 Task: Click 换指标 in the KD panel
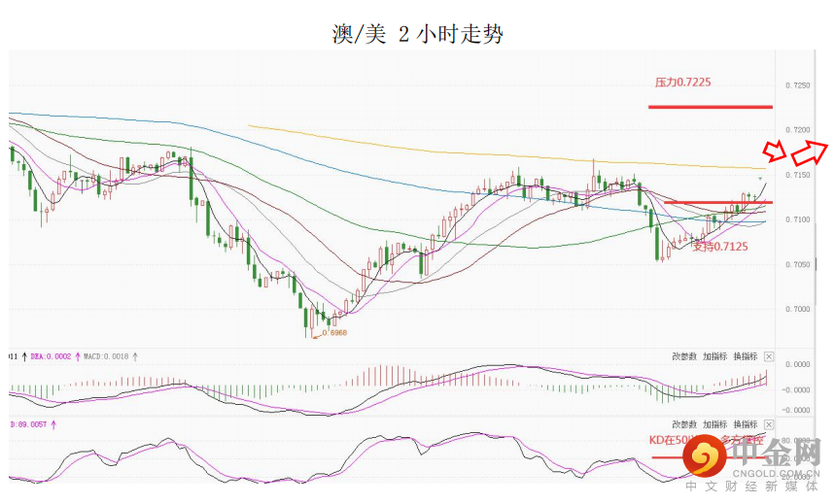click(x=745, y=424)
